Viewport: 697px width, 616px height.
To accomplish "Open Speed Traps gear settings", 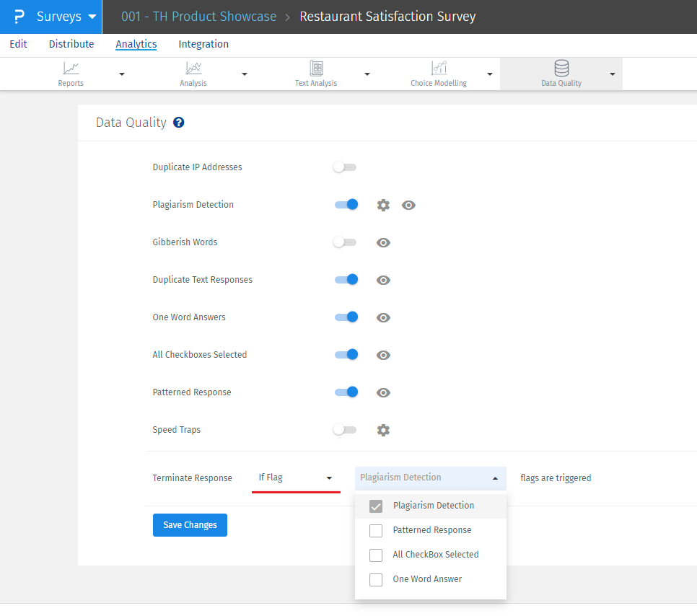I will 383,430.
